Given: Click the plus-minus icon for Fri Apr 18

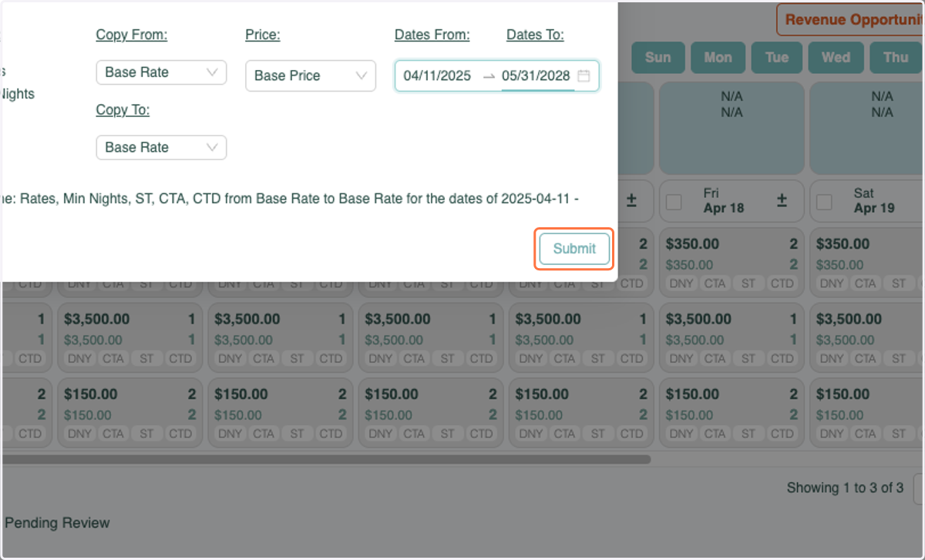Looking at the screenshot, I should [782, 200].
